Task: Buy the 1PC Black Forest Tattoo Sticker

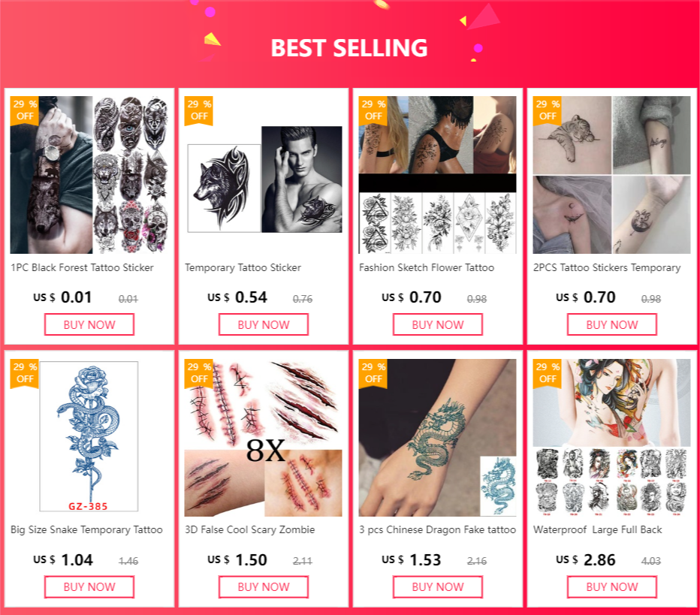Action: coord(89,324)
